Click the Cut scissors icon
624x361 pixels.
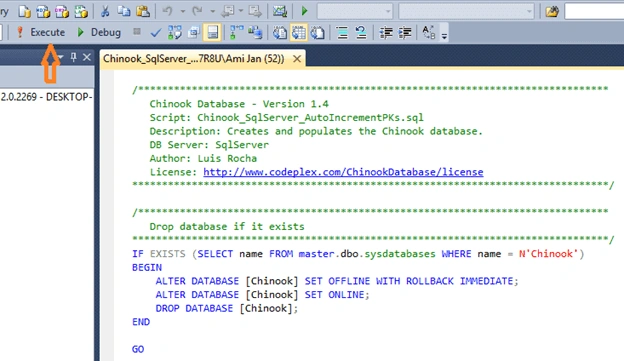tap(105, 12)
